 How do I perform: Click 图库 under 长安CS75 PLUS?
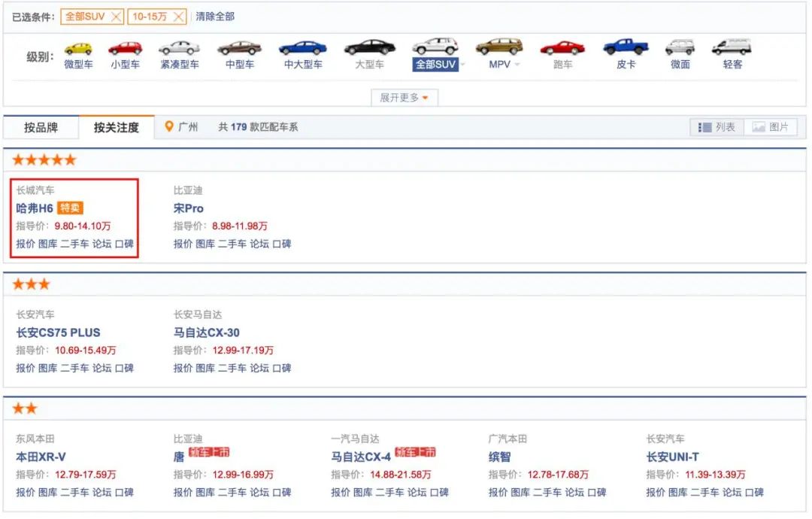47,368
